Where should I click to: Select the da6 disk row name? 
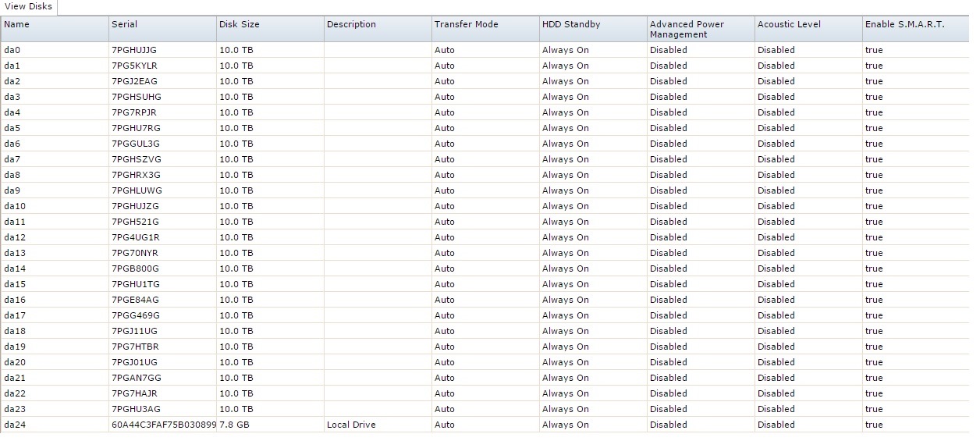pyautogui.click(x=13, y=144)
